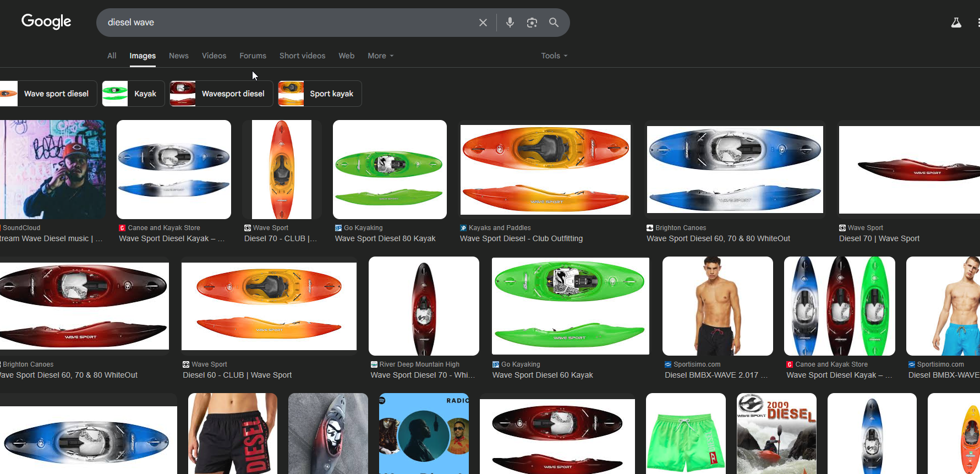The width and height of the screenshot is (980, 474).
Task: Start voice search with microphone icon
Action: [x=510, y=23]
